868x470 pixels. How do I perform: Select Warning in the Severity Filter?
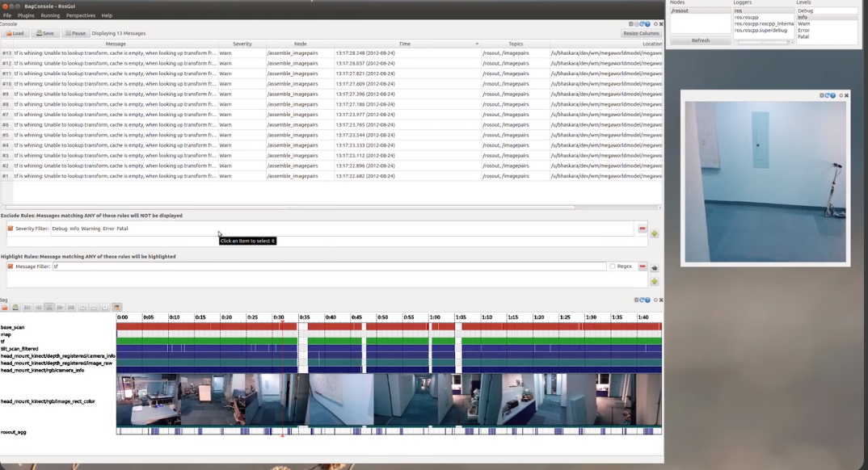point(91,229)
